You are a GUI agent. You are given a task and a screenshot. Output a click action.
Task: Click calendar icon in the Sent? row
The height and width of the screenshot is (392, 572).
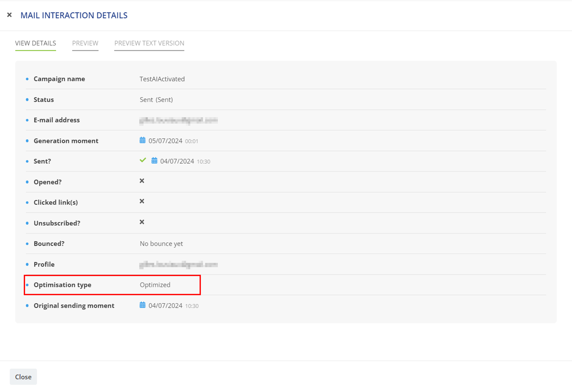coord(154,161)
